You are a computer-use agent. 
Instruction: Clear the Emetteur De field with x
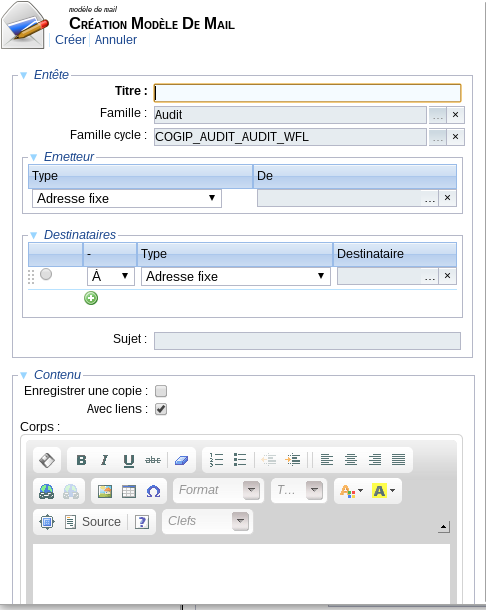pyautogui.click(x=447, y=198)
